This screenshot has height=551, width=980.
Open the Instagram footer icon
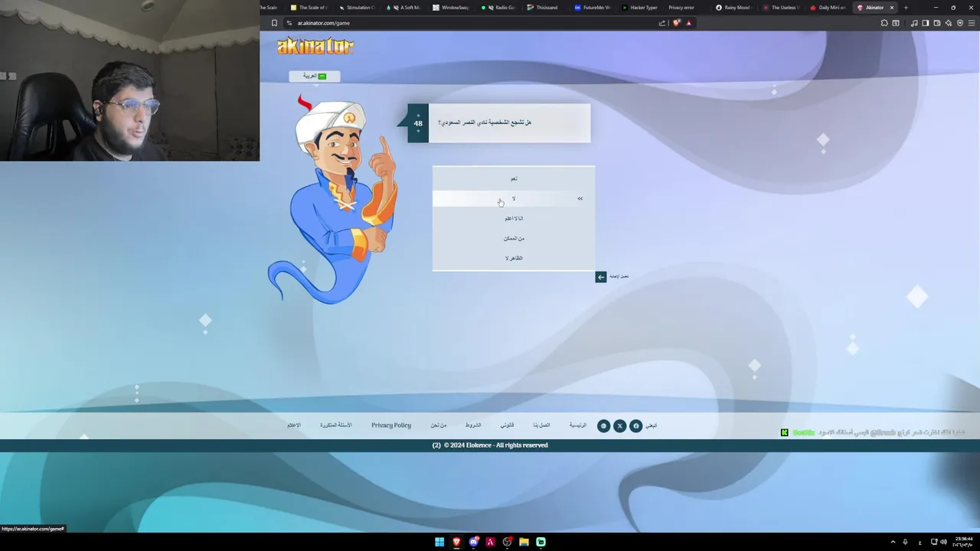coord(603,425)
